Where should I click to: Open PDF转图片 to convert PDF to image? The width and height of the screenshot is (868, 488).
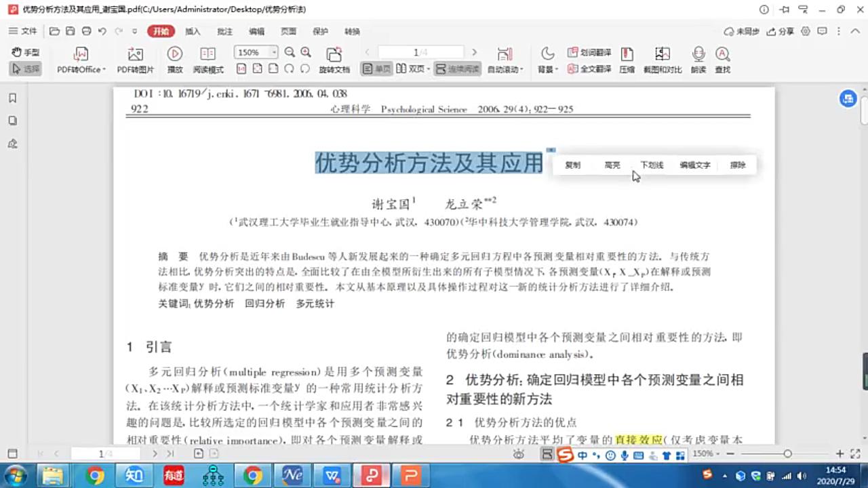[x=134, y=60]
